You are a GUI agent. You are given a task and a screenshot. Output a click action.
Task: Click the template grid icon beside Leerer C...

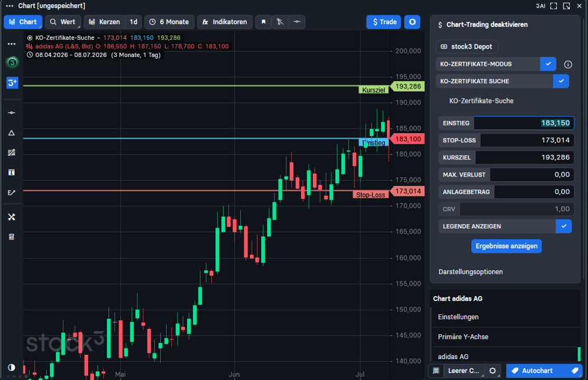436,371
